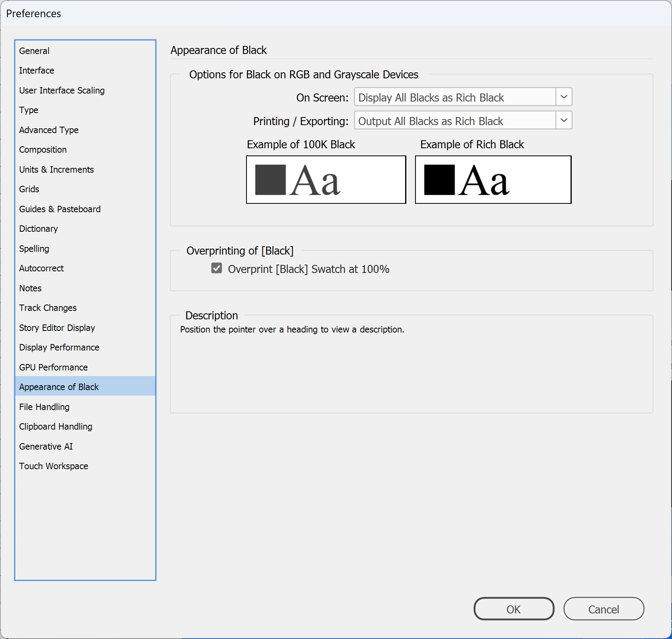The image size is (672, 639).
Task: Open the General preferences category
Action: click(85, 51)
